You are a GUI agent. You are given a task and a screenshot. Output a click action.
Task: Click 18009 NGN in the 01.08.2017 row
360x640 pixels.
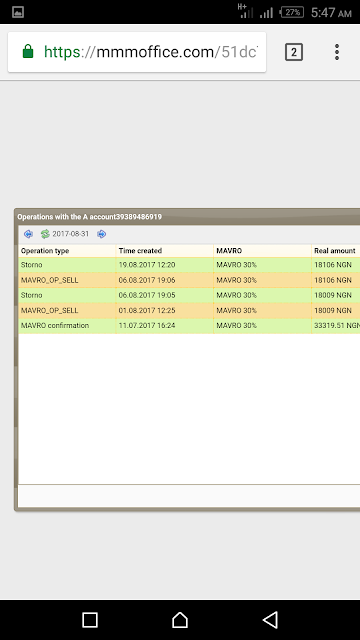coord(336,310)
